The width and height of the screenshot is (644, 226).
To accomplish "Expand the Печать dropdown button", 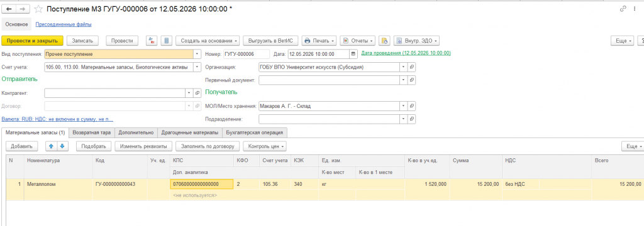I will click(319, 41).
